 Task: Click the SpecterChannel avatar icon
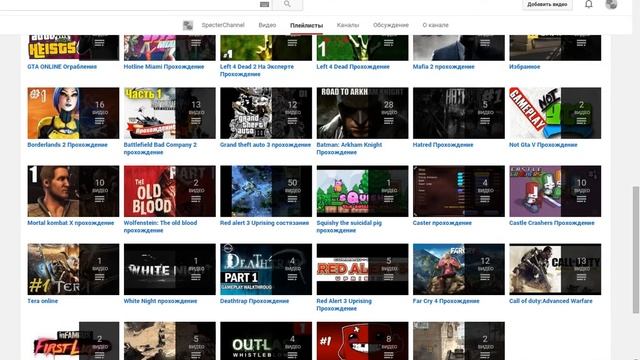tap(188, 25)
